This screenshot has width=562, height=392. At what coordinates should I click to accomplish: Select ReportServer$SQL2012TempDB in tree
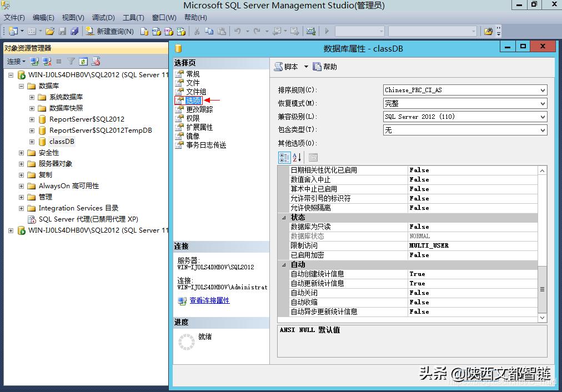101,130
